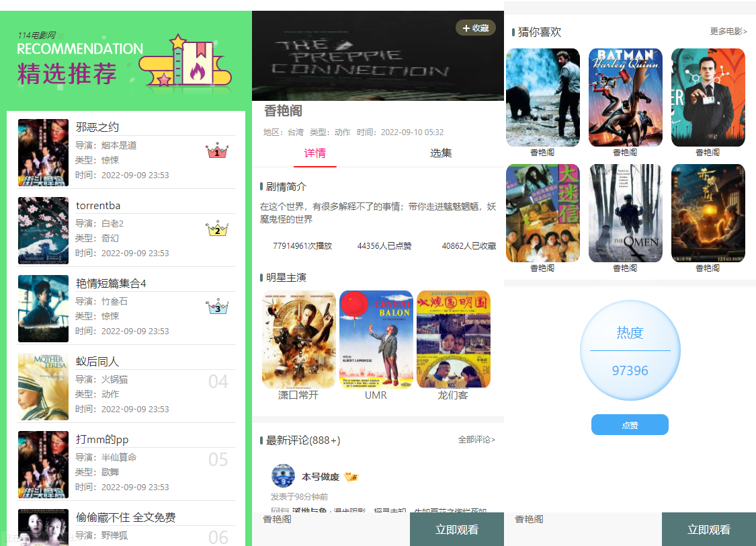Click the director line 导演：烟本是道
The image size is (756, 546).
coord(106,145)
